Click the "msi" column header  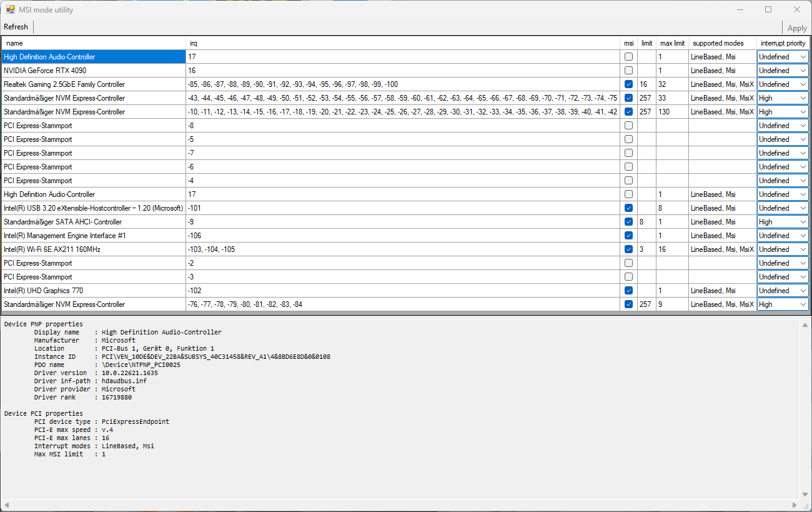pos(628,43)
